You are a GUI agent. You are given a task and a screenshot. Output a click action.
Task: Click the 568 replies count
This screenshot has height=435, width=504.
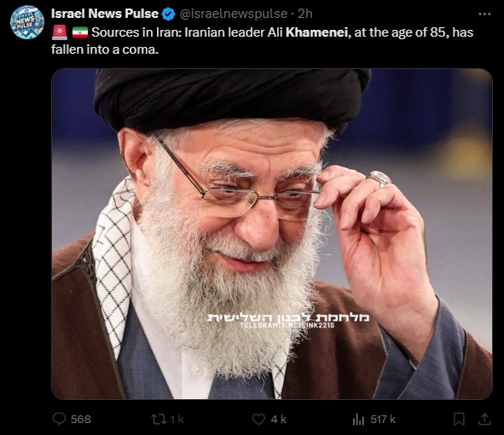[x=81, y=420]
